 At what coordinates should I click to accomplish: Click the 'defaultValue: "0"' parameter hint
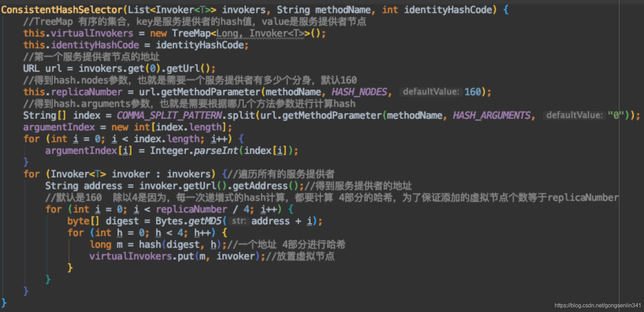click(585, 115)
